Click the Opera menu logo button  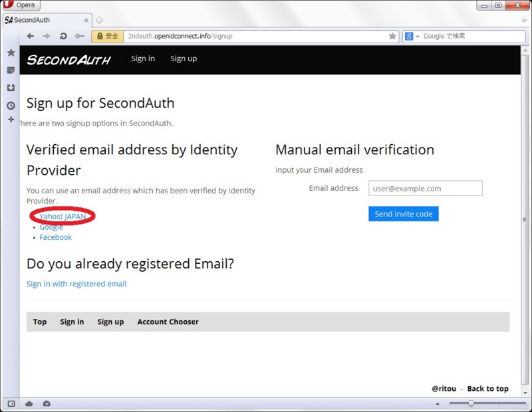[x=21, y=5]
